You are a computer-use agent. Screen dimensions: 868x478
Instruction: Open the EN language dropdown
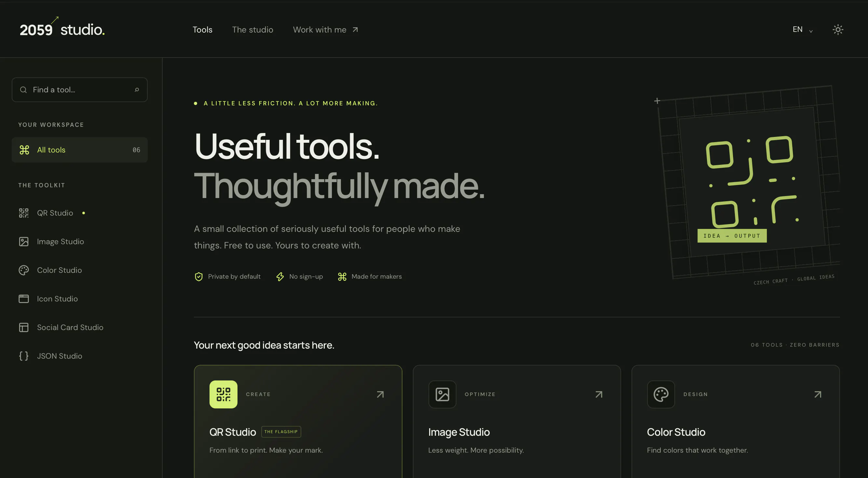[803, 30]
